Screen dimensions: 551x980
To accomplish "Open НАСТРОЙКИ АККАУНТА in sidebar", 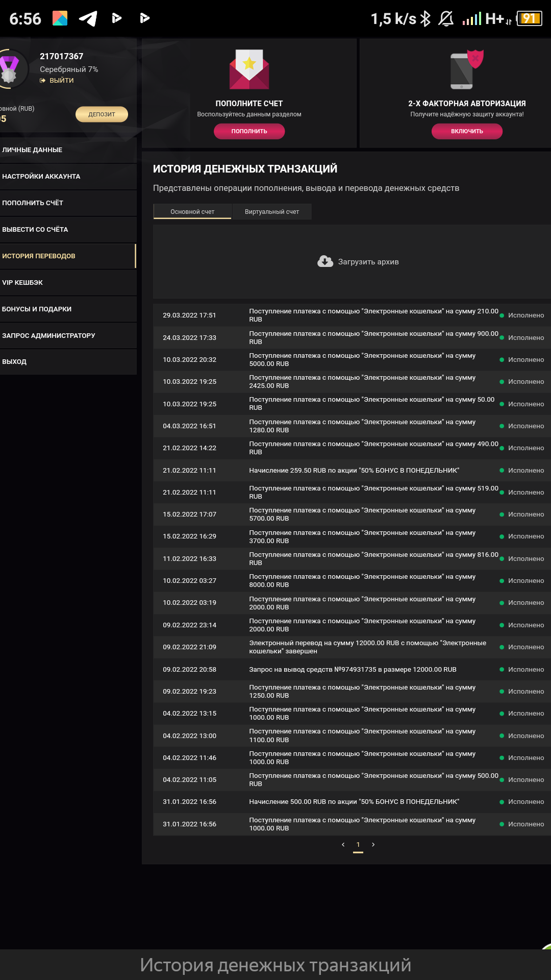I will click(67, 177).
